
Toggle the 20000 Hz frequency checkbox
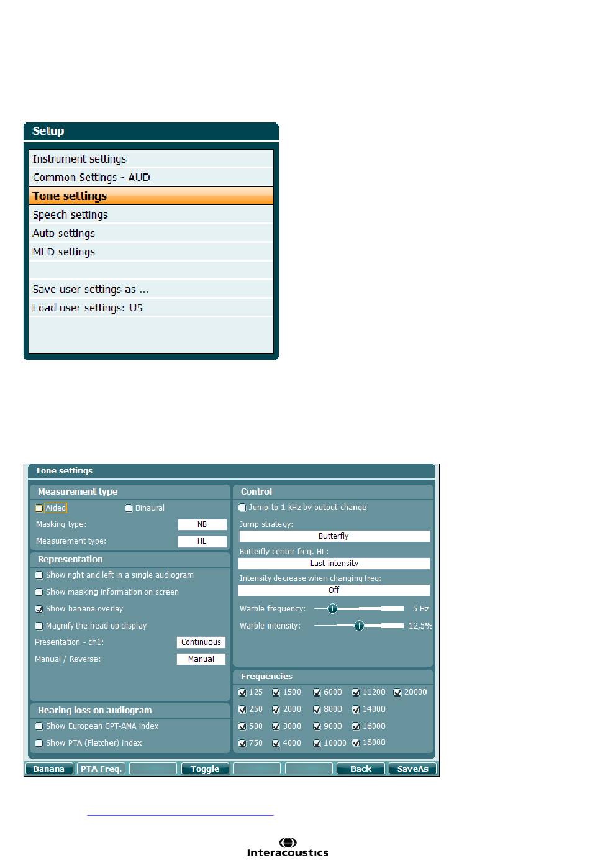[x=397, y=692]
